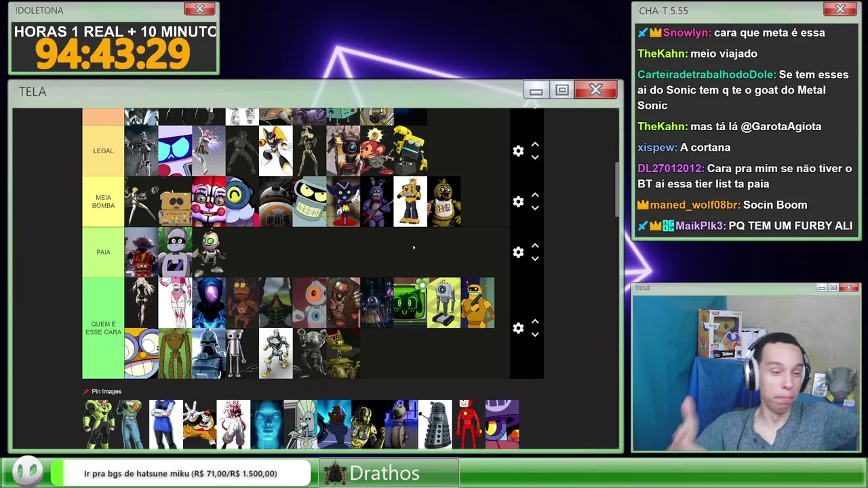Open settings gear for MEIA BOMBA tier
This screenshot has height=488, width=868.
[x=518, y=202]
